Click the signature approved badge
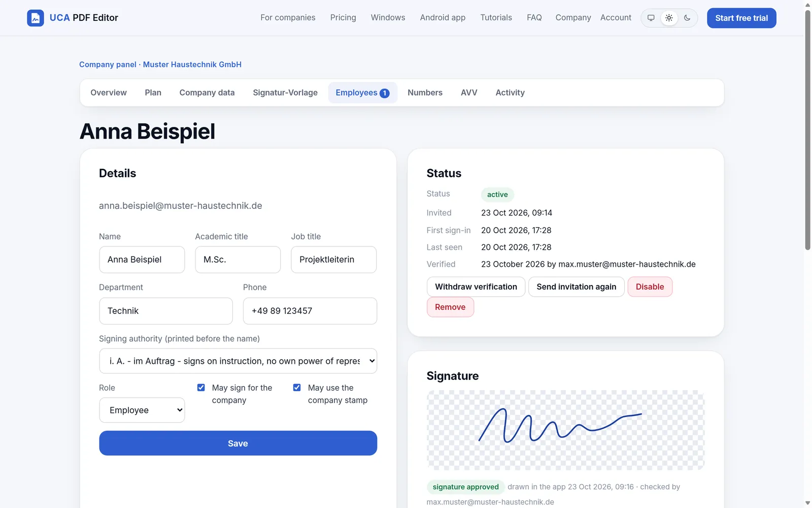 [465, 487]
